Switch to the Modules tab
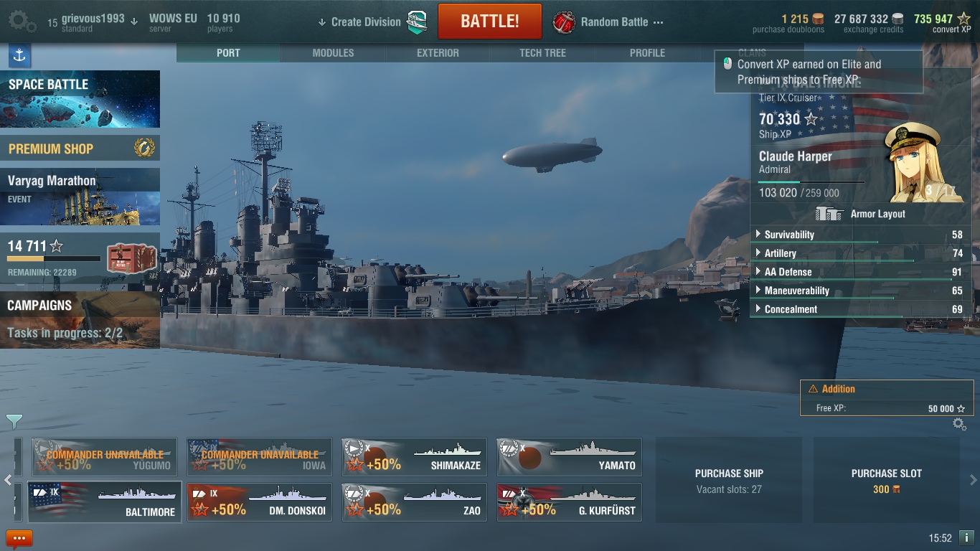Viewport: 980px width, 551px height. tap(333, 53)
